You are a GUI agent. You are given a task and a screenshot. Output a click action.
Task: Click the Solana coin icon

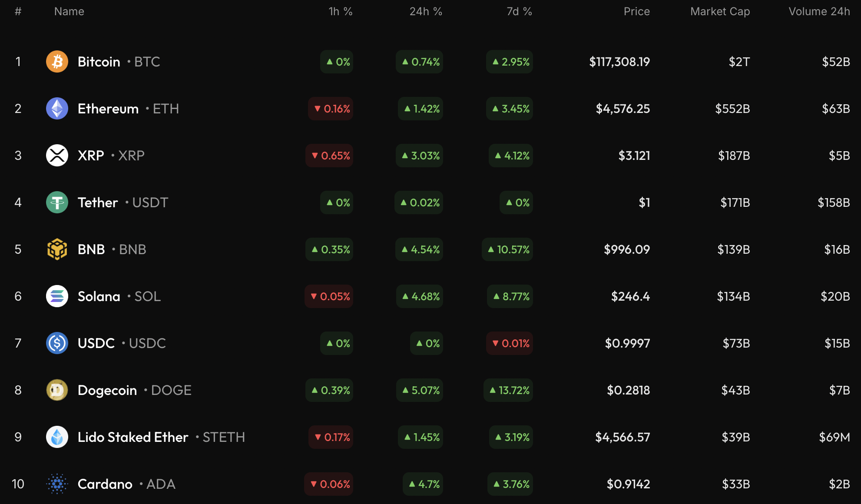[57, 296]
